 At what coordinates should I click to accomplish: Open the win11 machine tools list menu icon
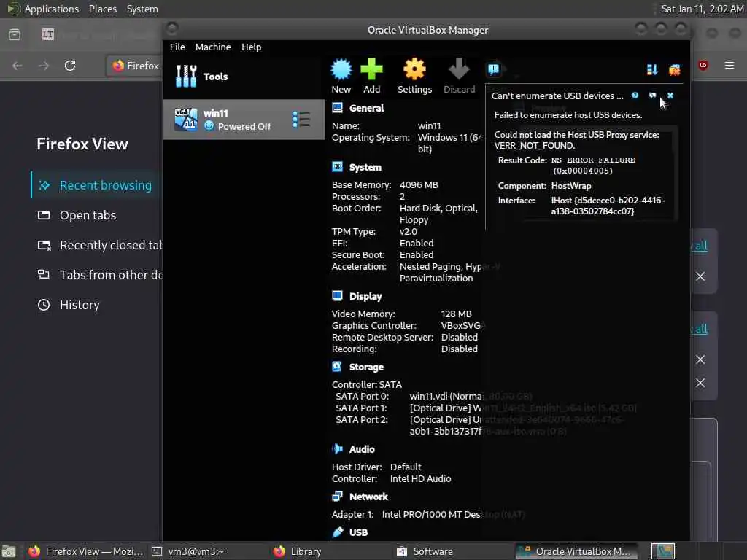[x=301, y=119]
